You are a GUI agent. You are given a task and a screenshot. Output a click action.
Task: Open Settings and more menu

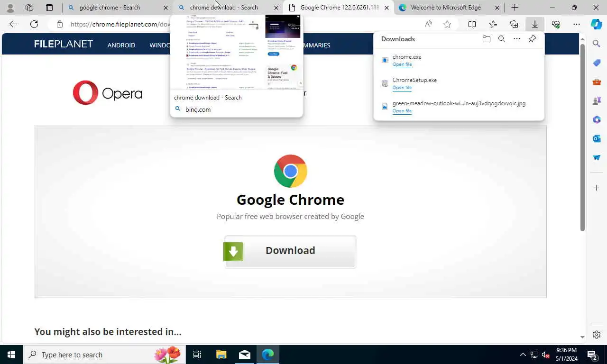click(x=577, y=24)
